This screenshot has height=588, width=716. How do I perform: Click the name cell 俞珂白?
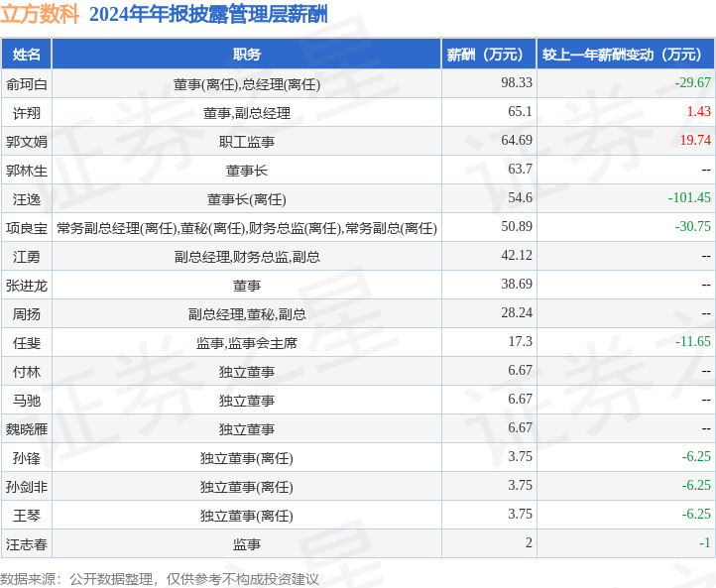point(27,84)
